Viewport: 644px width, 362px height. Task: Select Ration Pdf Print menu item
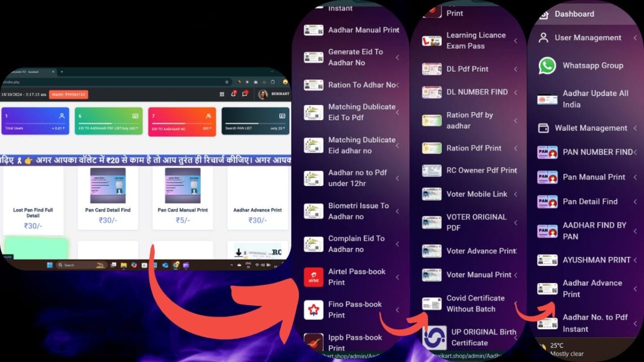[469, 148]
